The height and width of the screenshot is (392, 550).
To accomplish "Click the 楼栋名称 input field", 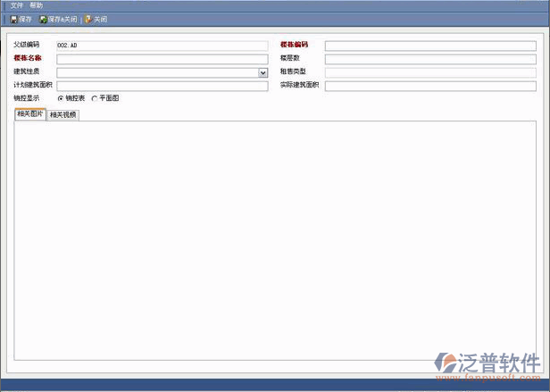I will click(162, 59).
